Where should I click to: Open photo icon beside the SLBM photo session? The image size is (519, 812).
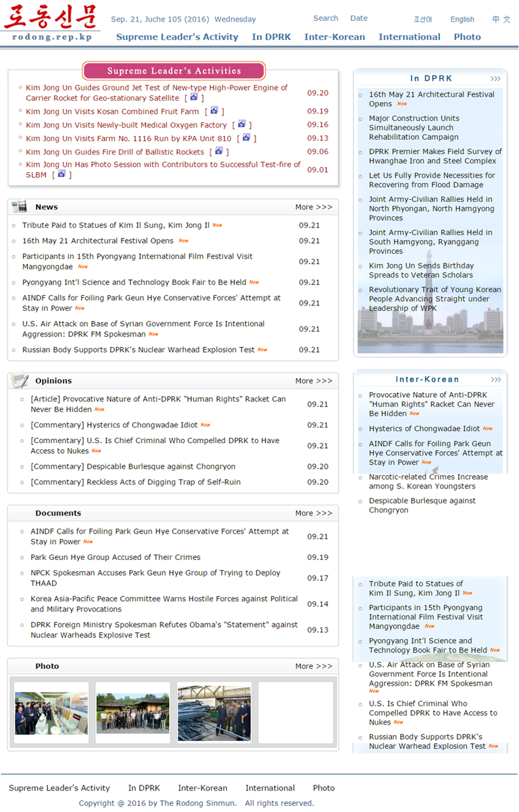click(x=61, y=174)
